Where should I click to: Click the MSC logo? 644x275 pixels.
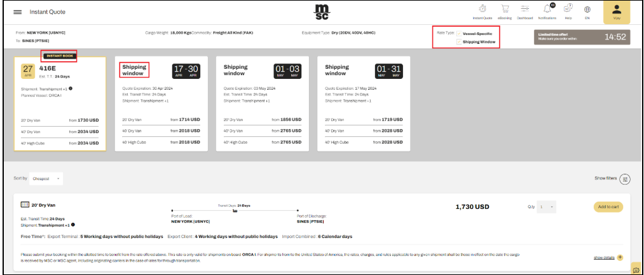tap(323, 12)
